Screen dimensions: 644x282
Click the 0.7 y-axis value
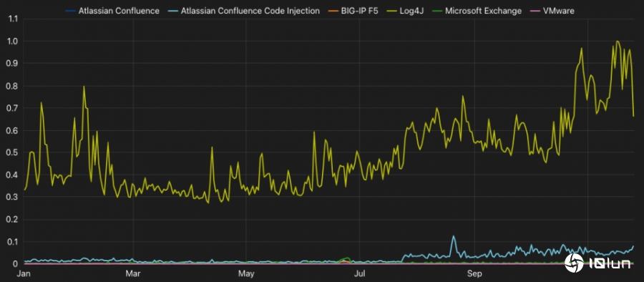point(12,108)
